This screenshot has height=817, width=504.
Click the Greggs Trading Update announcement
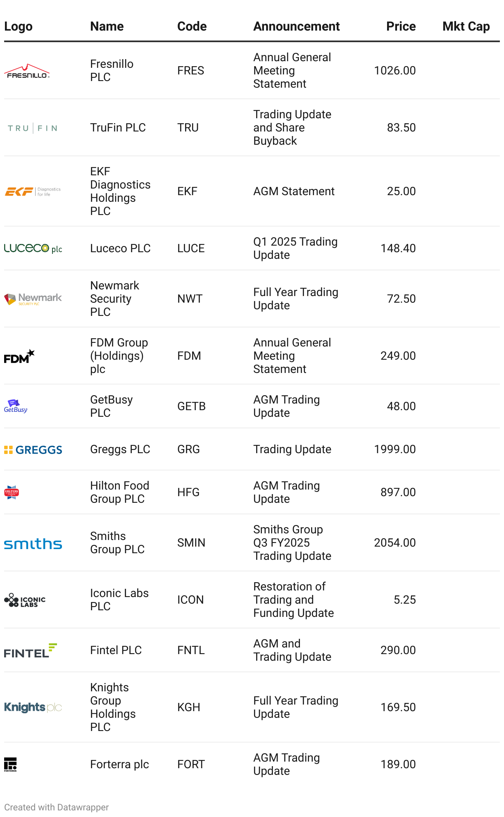292,449
